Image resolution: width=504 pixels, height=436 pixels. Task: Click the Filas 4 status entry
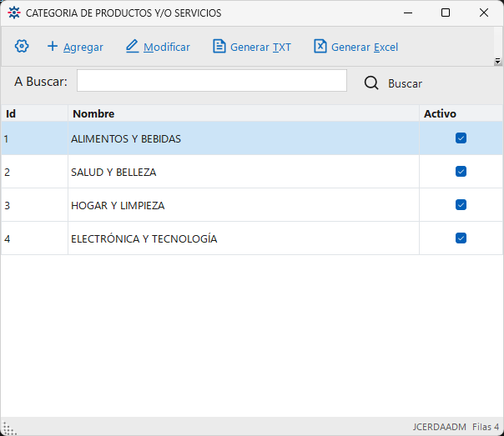coord(486,427)
